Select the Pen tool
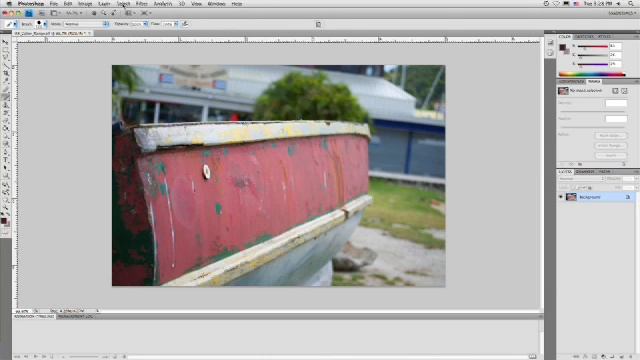 [5, 153]
